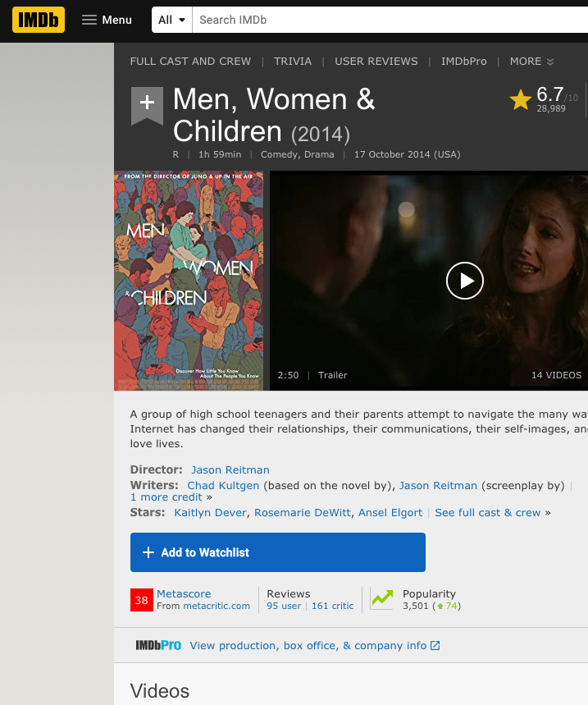Click the Videos section heading
588x705 pixels.
tap(160, 691)
